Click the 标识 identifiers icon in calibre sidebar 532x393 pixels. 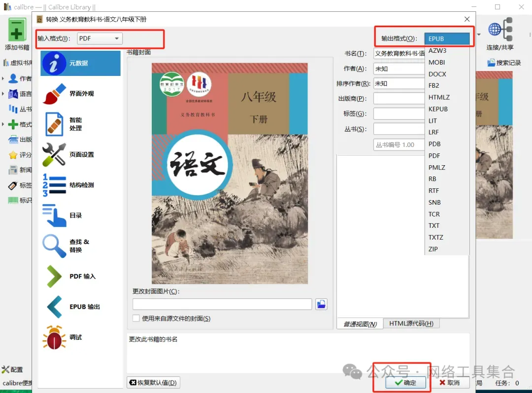(x=13, y=200)
